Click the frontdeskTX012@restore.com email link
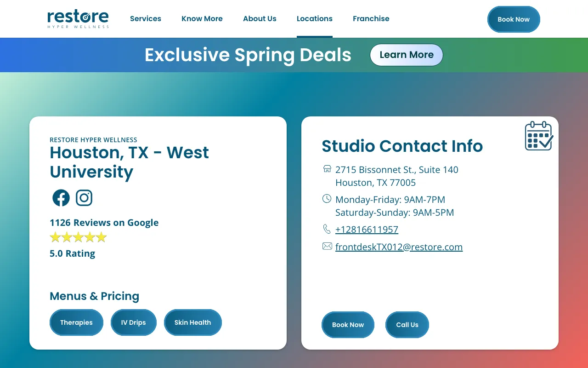Image resolution: width=588 pixels, height=368 pixels. click(399, 247)
